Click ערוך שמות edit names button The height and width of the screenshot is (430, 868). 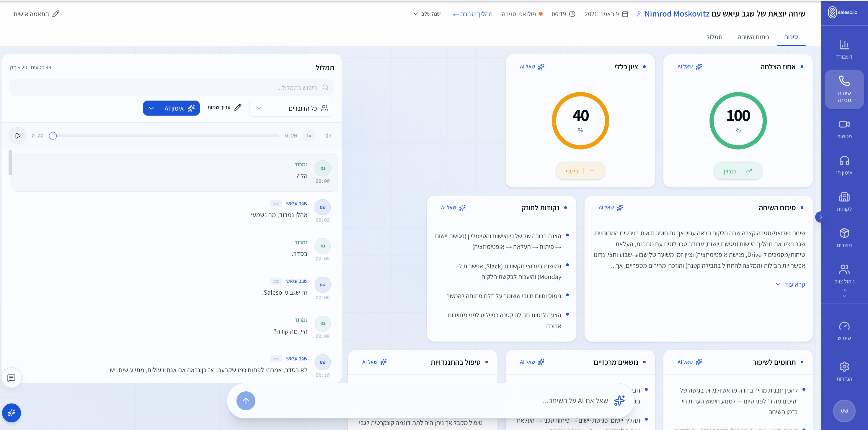224,107
